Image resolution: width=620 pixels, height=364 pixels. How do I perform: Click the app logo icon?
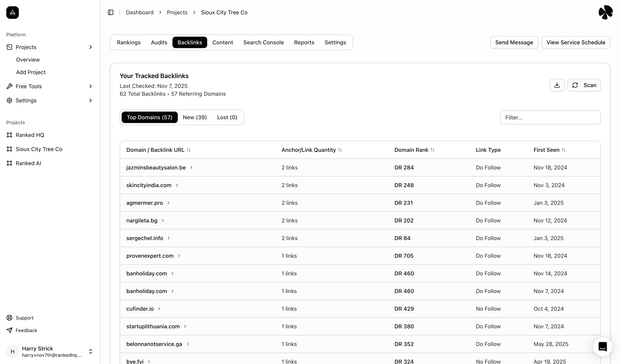tap(13, 13)
